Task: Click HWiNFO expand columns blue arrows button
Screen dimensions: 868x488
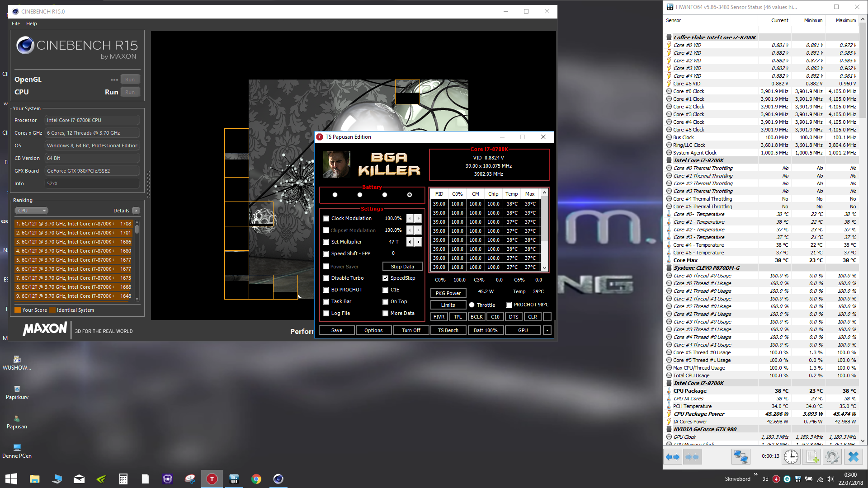Action: pos(673,457)
